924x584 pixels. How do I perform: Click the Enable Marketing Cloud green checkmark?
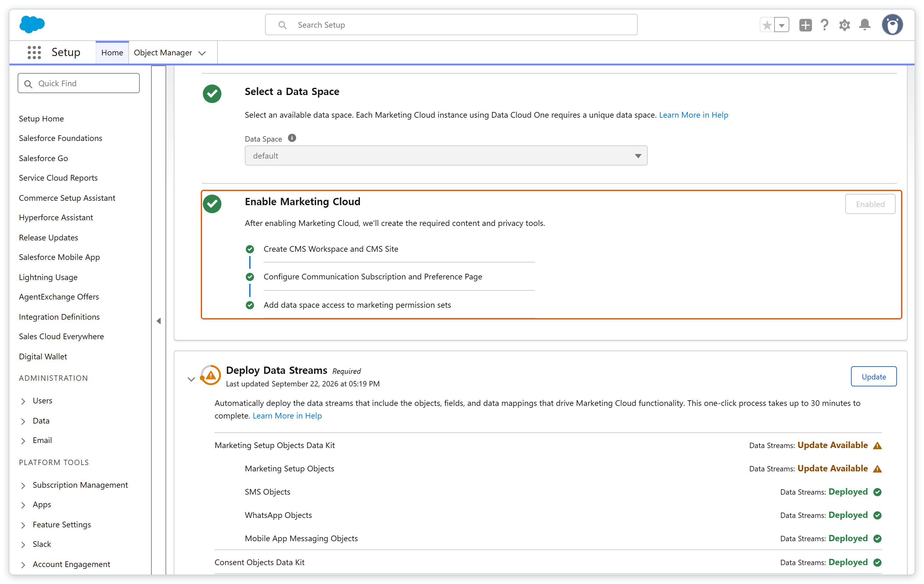click(x=212, y=204)
